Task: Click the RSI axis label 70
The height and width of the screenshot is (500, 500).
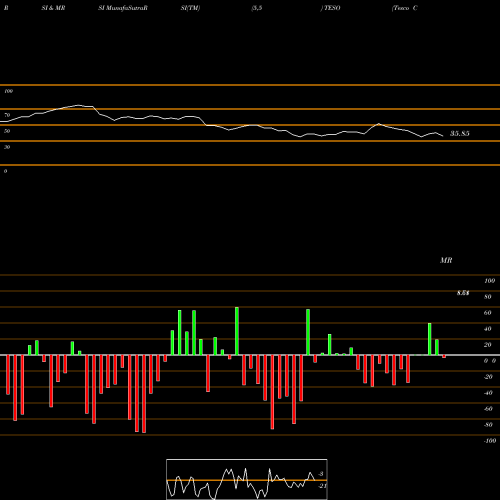Action: (7, 115)
